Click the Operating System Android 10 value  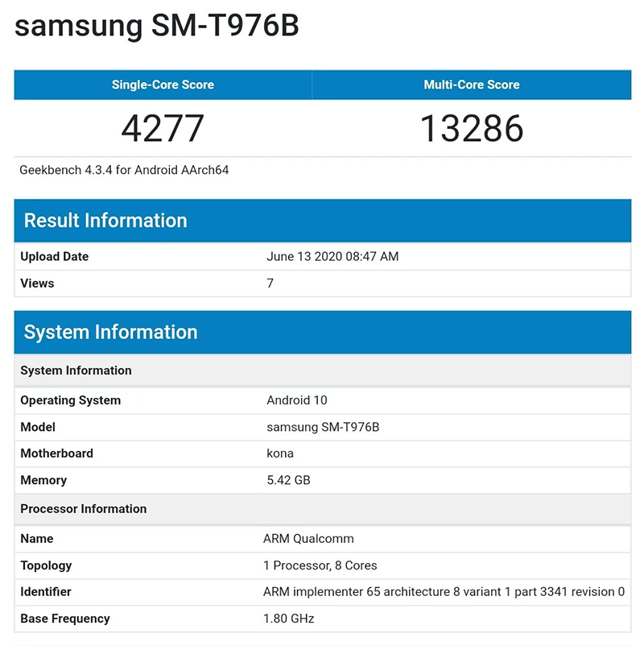coord(297,400)
